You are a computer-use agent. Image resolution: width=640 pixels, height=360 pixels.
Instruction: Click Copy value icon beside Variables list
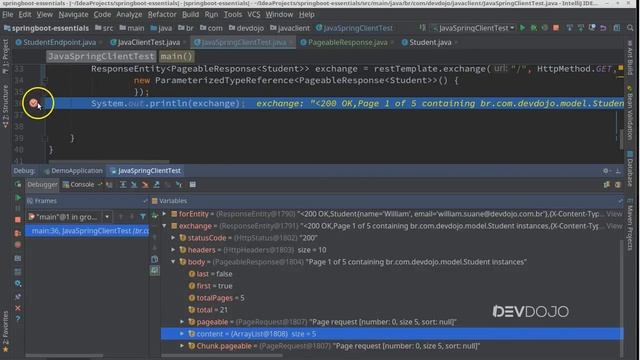155,259
